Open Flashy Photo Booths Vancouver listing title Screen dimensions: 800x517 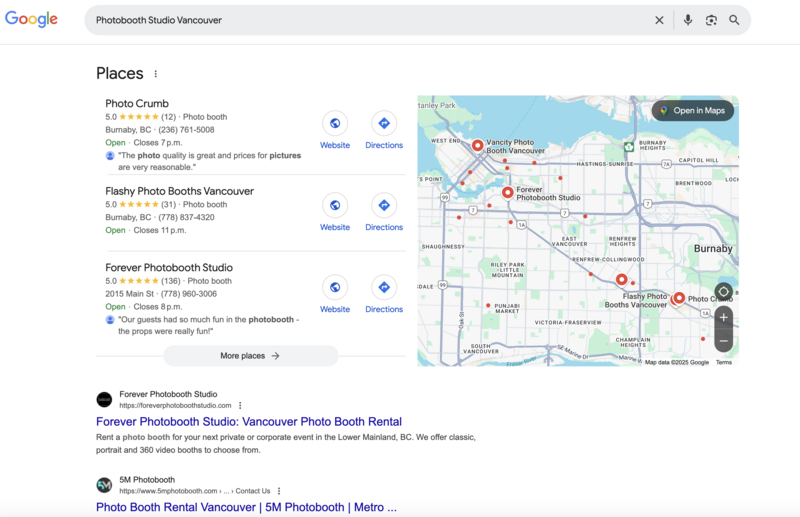(x=180, y=191)
